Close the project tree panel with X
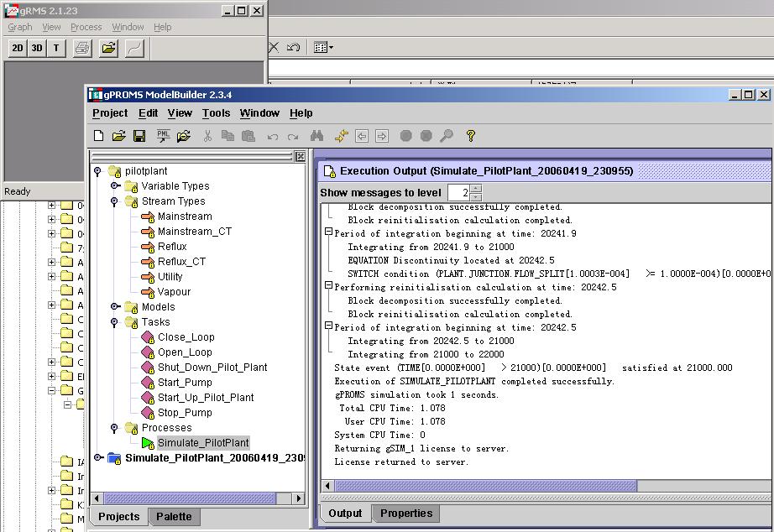 300,156
